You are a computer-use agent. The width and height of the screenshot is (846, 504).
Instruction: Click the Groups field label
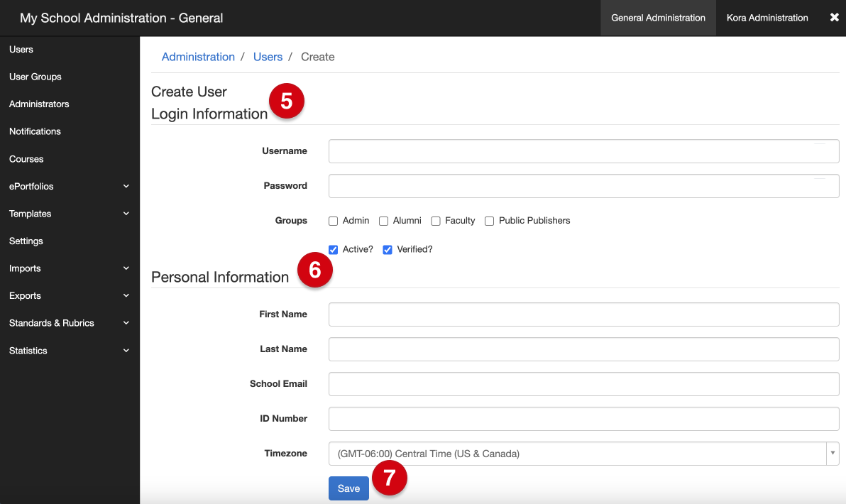tap(291, 221)
